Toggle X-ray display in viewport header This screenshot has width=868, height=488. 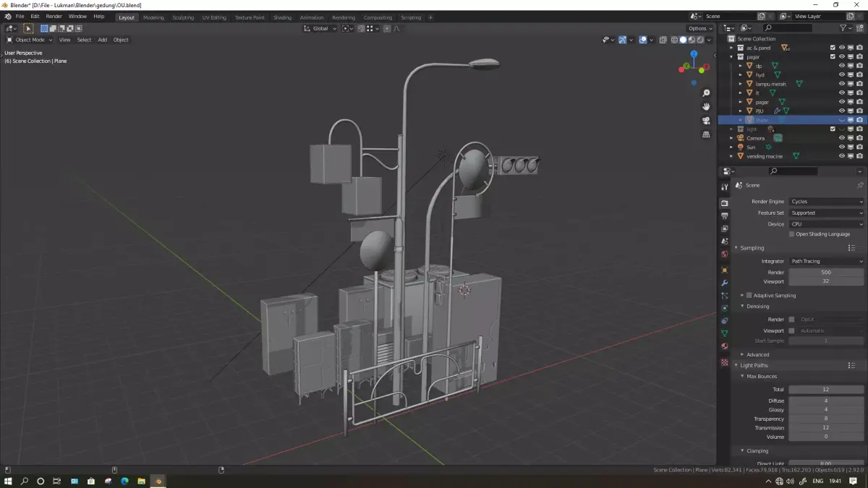pyautogui.click(x=663, y=40)
